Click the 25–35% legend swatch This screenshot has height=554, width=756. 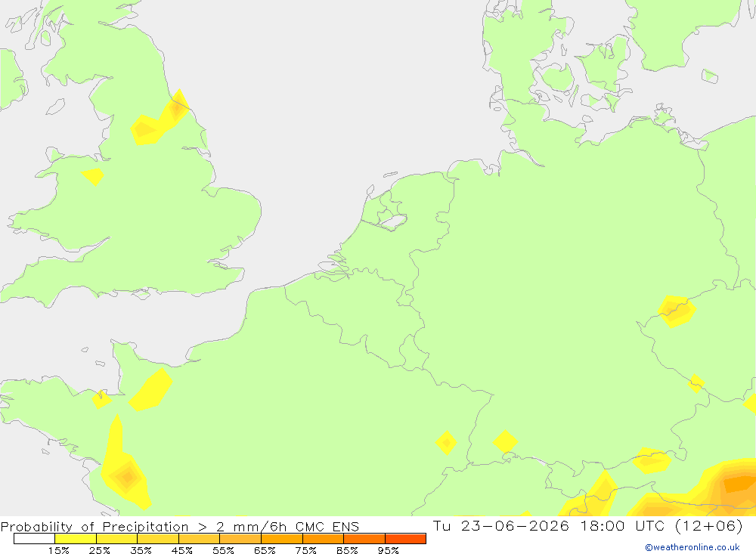(116, 539)
